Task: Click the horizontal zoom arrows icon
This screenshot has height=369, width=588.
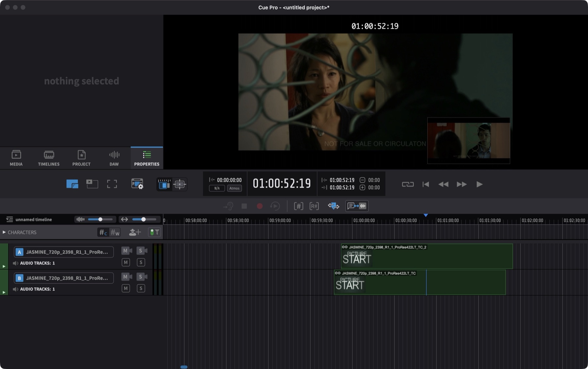Action: (x=124, y=219)
